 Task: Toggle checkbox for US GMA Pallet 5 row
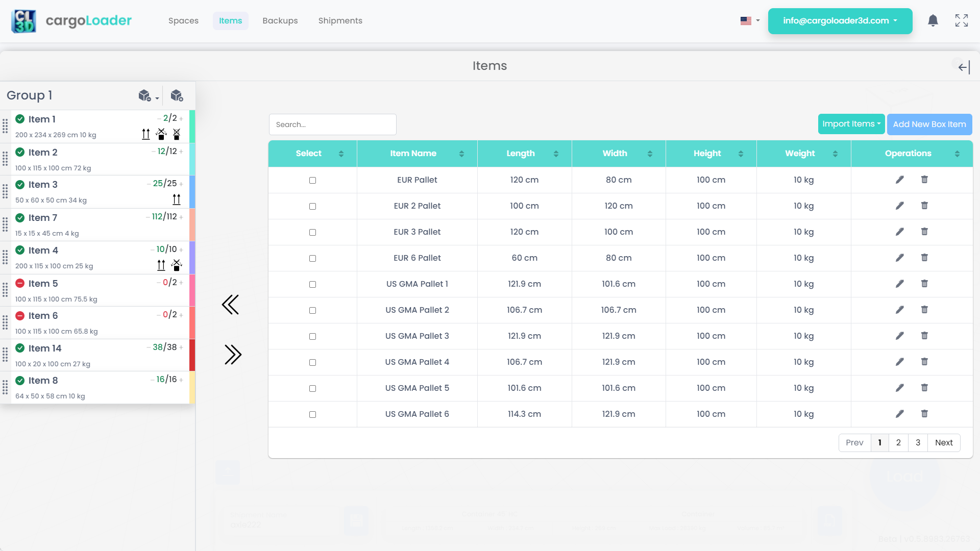coord(312,388)
